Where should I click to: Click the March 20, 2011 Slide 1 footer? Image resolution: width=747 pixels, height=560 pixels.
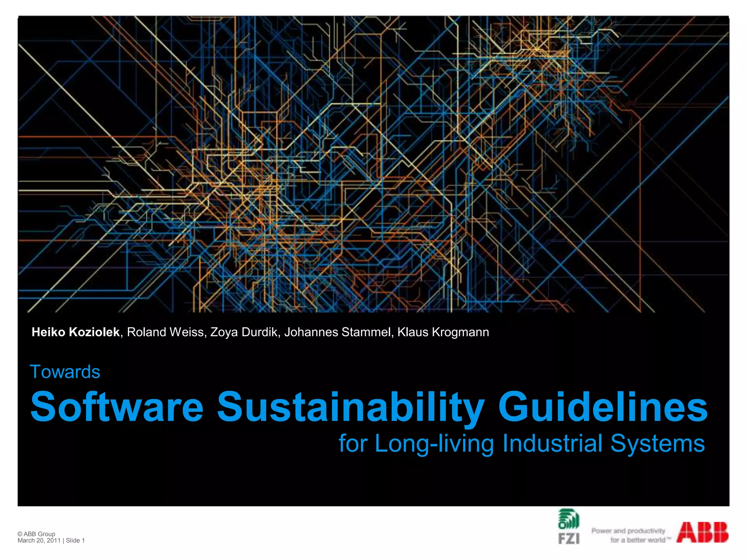(51, 540)
